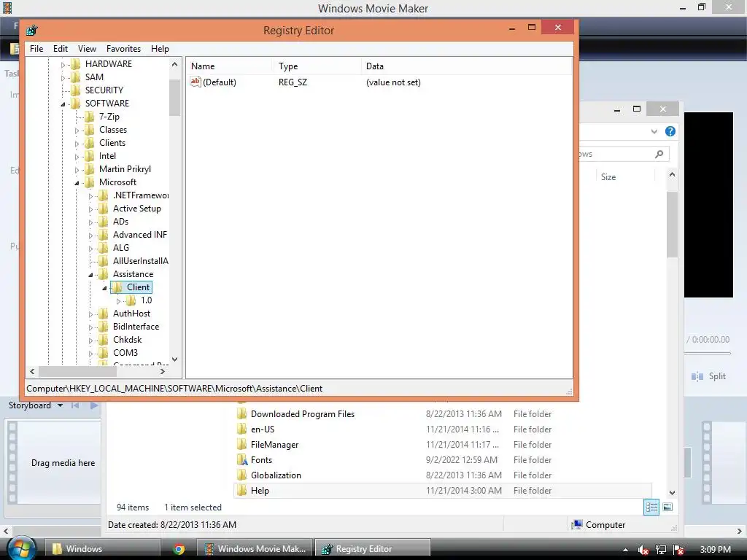Click the Explorer help question mark icon
This screenshot has height=560, width=747.
[670, 131]
